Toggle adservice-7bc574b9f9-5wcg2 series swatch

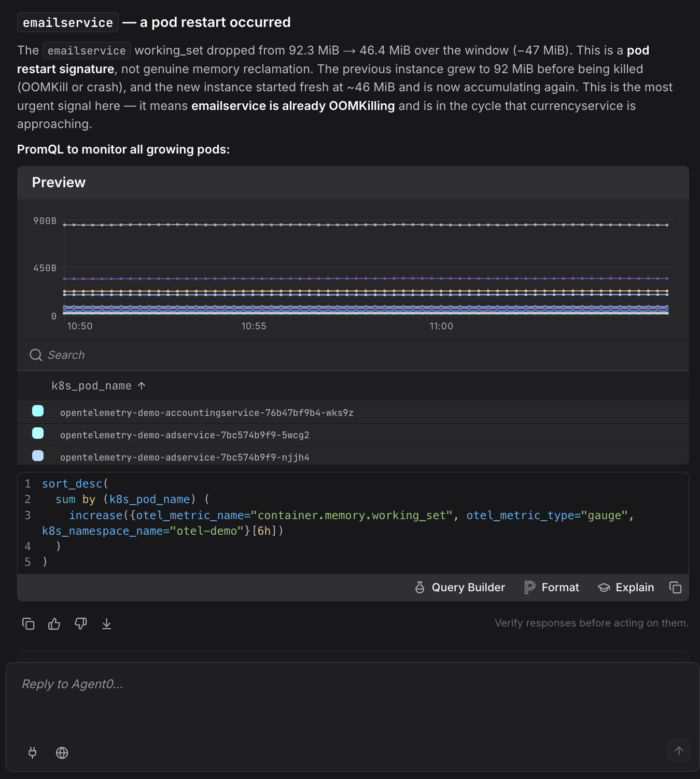point(38,434)
